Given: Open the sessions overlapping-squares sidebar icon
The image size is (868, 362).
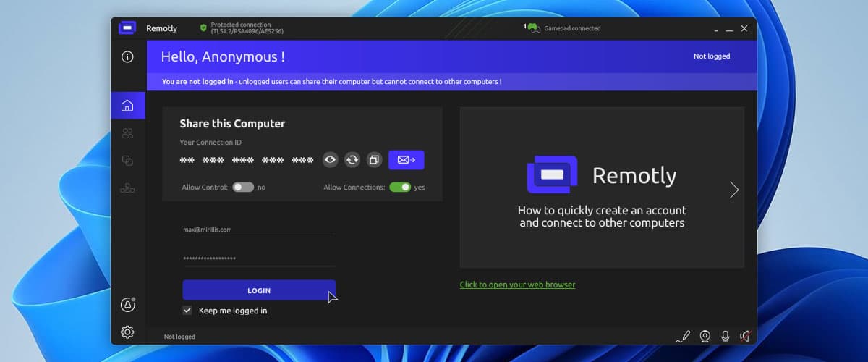Looking at the screenshot, I should (127, 161).
